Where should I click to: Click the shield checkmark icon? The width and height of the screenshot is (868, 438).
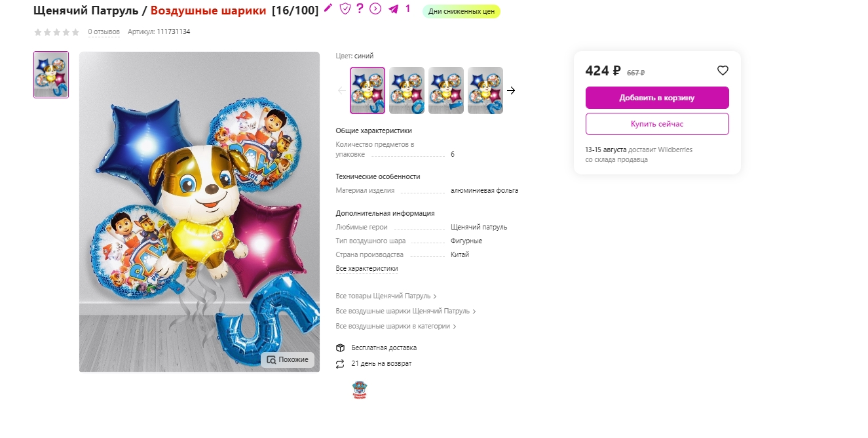point(345,9)
